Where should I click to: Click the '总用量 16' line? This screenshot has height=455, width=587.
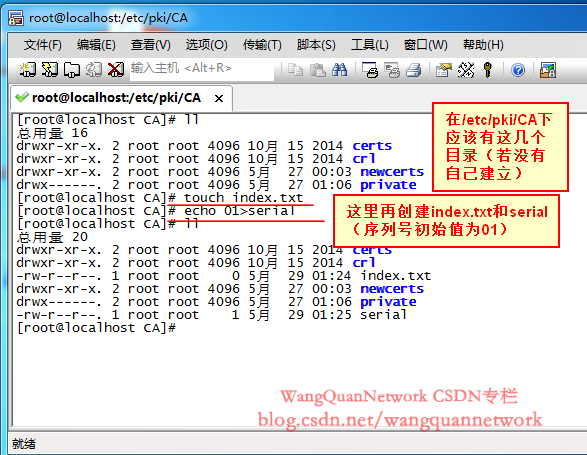(52, 133)
